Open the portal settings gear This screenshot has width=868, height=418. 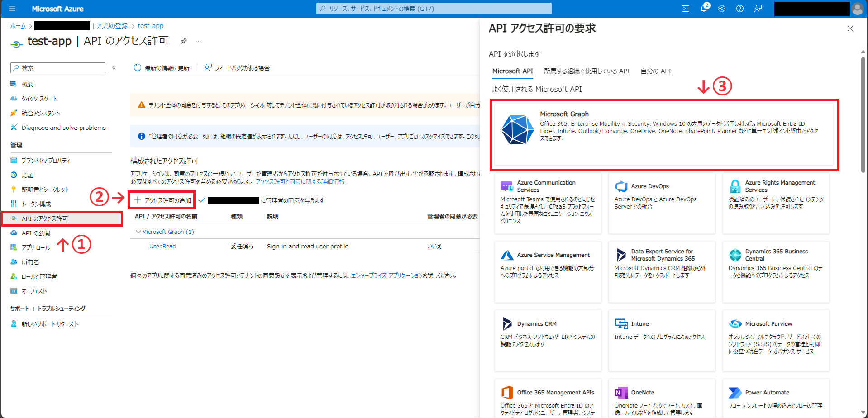[x=722, y=8]
